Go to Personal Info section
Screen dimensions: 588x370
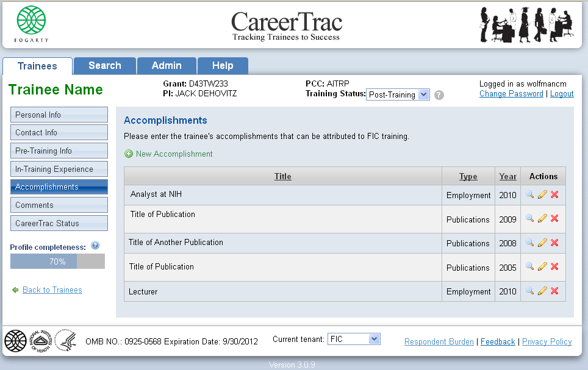[59, 115]
